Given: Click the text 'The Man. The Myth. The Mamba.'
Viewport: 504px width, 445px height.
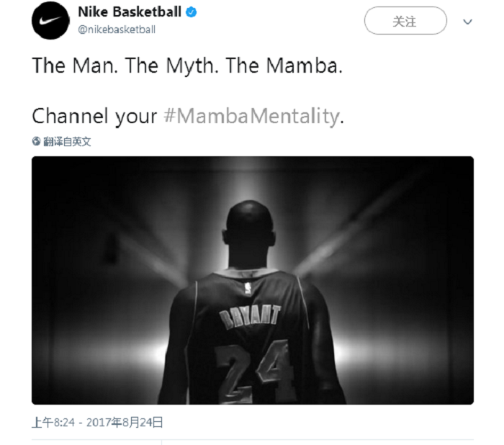Looking at the screenshot, I should click(x=187, y=66).
